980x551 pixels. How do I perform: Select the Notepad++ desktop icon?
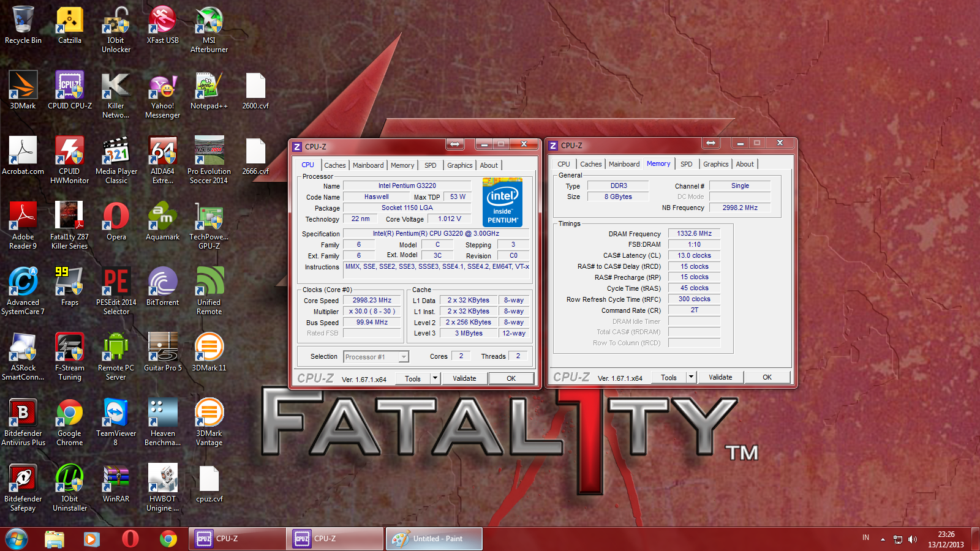pyautogui.click(x=209, y=90)
